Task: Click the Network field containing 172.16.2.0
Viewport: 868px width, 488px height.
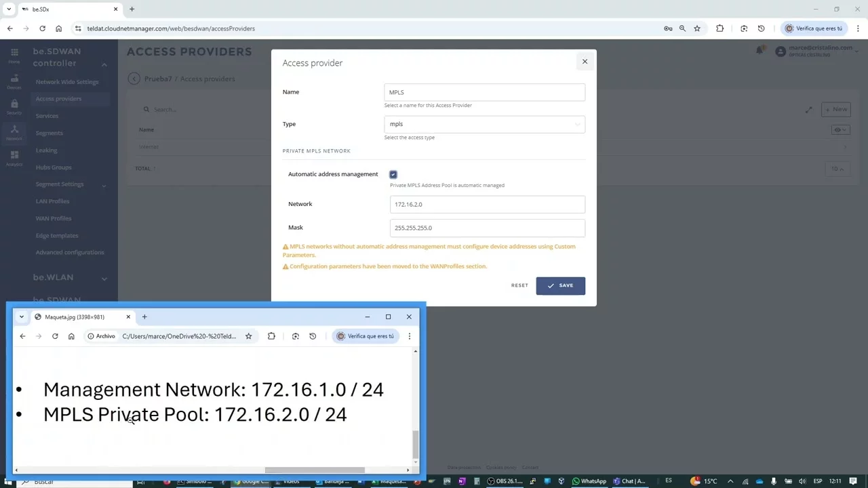Action: (x=487, y=205)
